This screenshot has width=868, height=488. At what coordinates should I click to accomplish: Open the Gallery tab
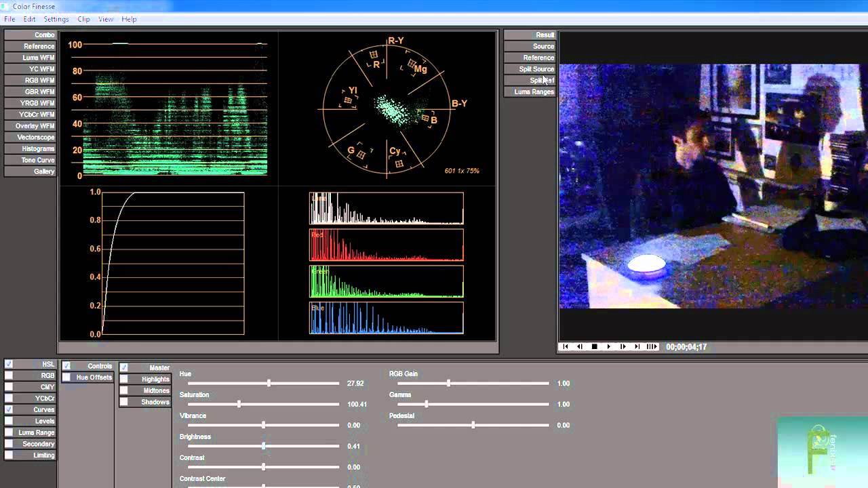click(30, 171)
